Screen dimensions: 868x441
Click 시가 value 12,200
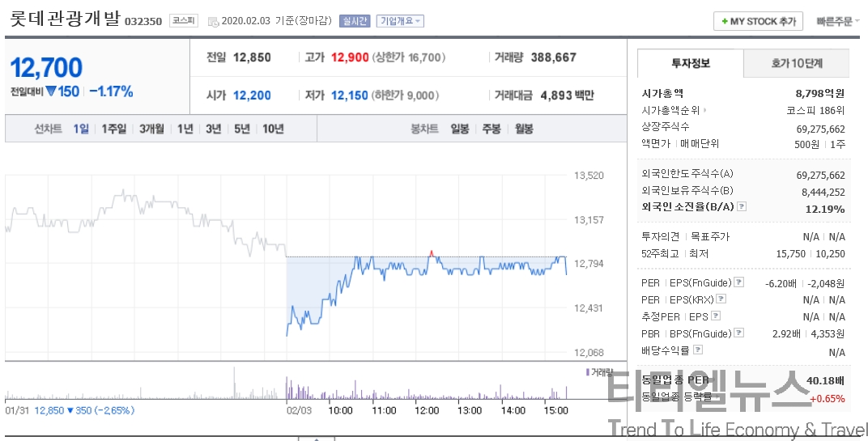tap(252, 95)
